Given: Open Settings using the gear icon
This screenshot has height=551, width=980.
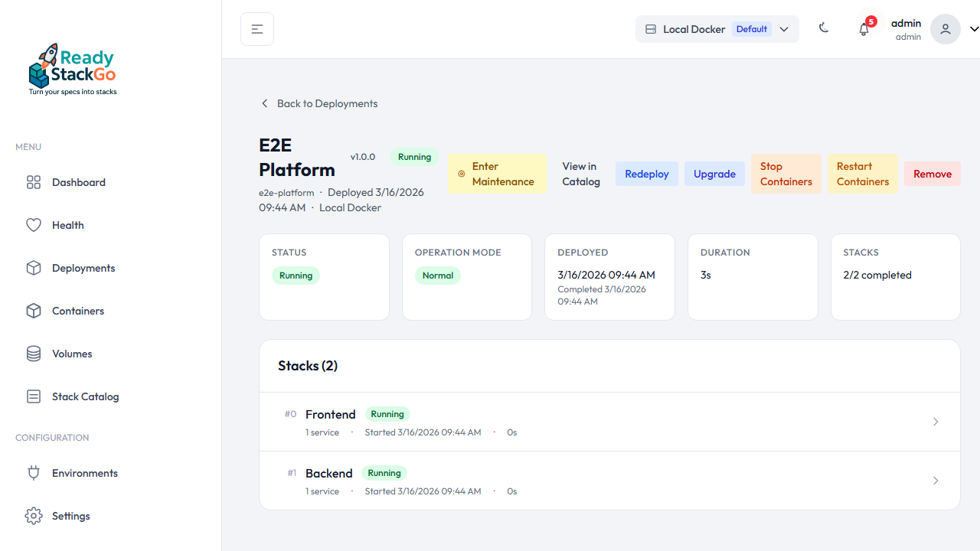Looking at the screenshot, I should click(x=34, y=516).
